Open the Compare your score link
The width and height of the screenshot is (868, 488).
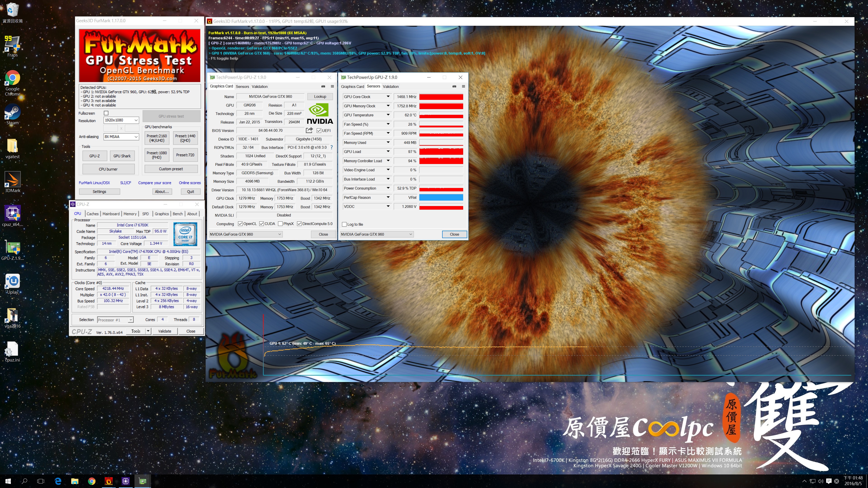(155, 183)
